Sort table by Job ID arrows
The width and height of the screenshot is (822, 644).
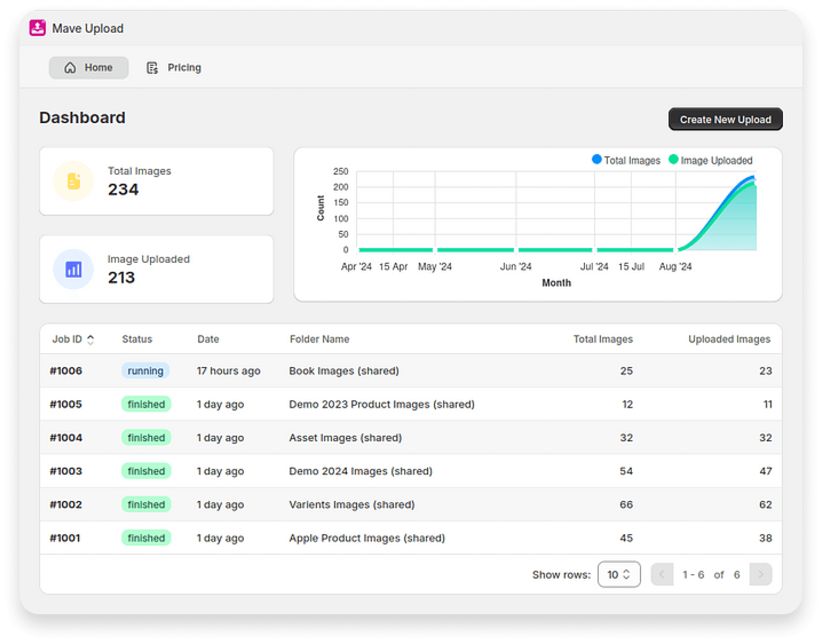tap(91, 339)
